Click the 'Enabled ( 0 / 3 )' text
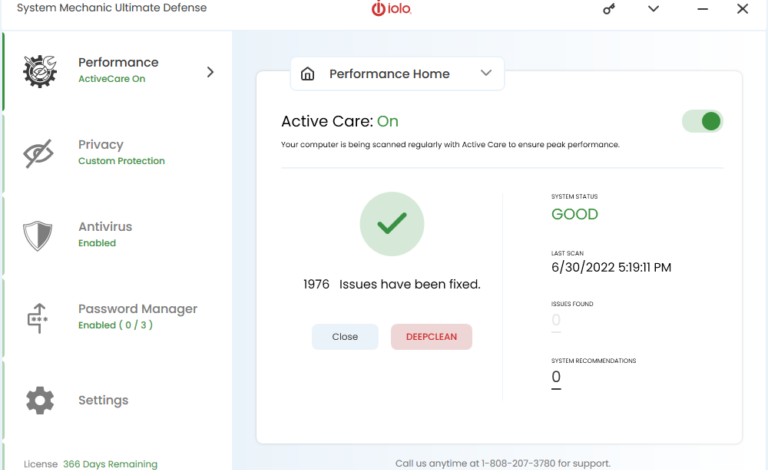The width and height of the screenshot is (768, 470). [116, 325]
